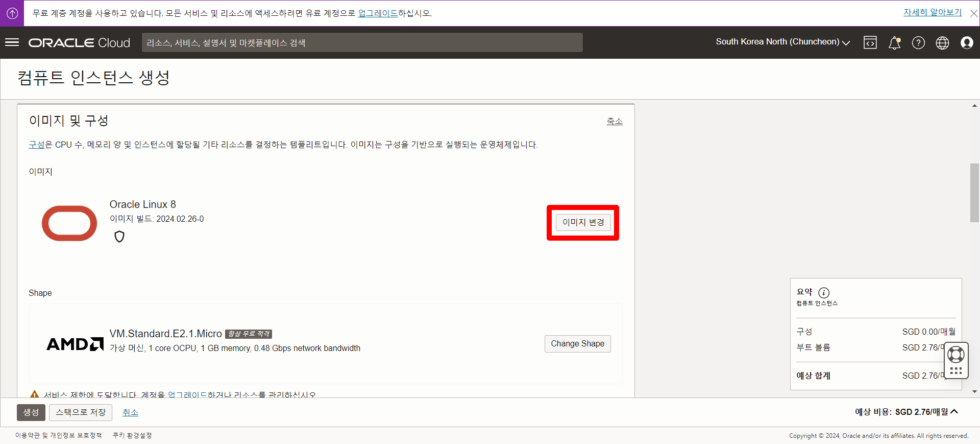Open the 이용약관 및 개인정보 보호정책 footer link
The width and height of the screenshot is (980, 444).
[58, 435]
